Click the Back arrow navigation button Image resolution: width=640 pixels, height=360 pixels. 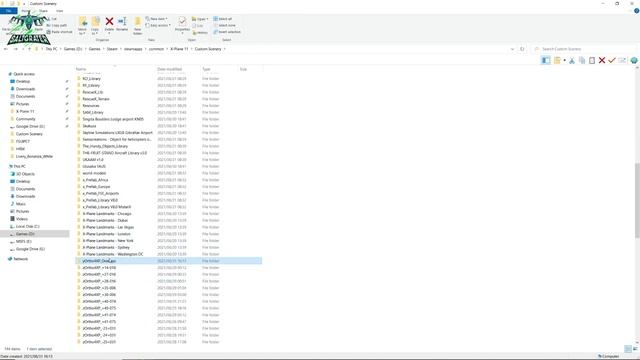[x=6, y=49]
